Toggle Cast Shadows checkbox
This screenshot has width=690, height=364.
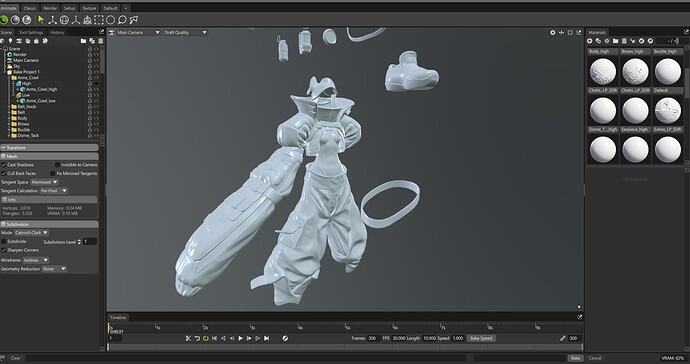[x=4, y=165]
